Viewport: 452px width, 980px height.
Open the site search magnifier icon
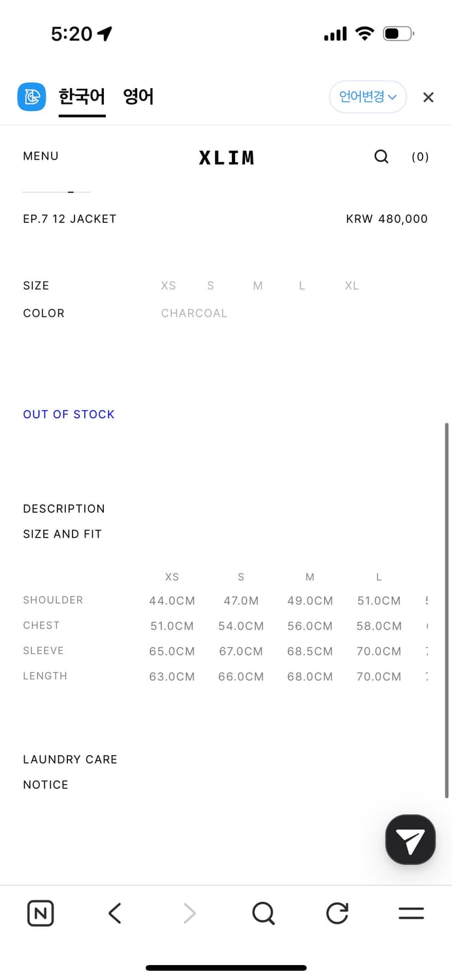click(381, 156)
